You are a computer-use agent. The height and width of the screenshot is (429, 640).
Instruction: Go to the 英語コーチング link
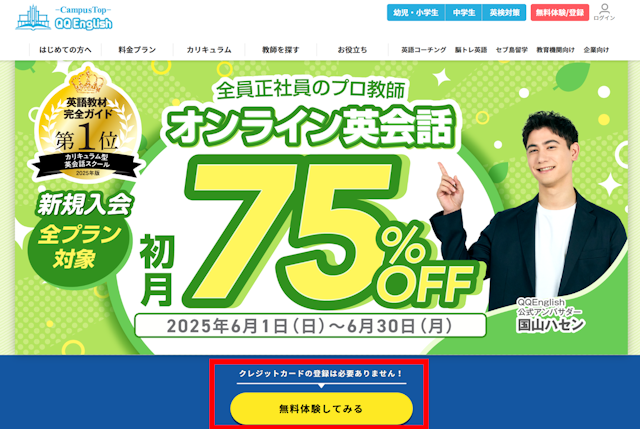click(423, 50)
